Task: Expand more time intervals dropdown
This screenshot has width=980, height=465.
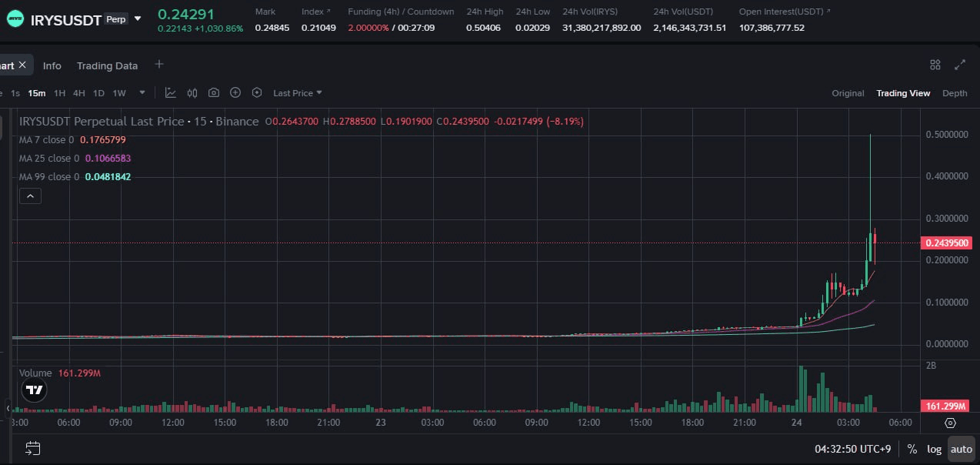Action: pos(142,93)
